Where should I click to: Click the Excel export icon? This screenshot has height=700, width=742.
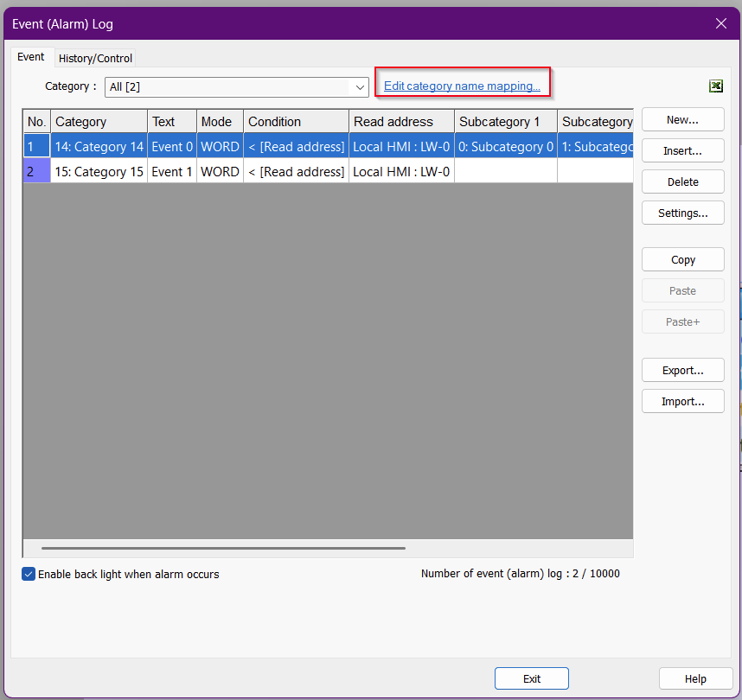pos(715,86)
